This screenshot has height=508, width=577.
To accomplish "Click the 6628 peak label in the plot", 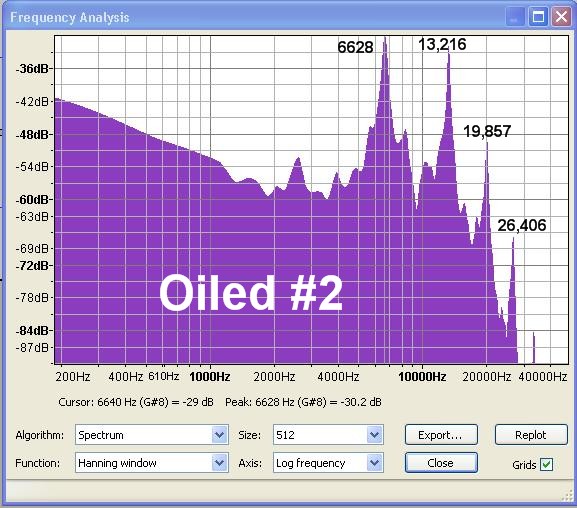I will point(355,47).
